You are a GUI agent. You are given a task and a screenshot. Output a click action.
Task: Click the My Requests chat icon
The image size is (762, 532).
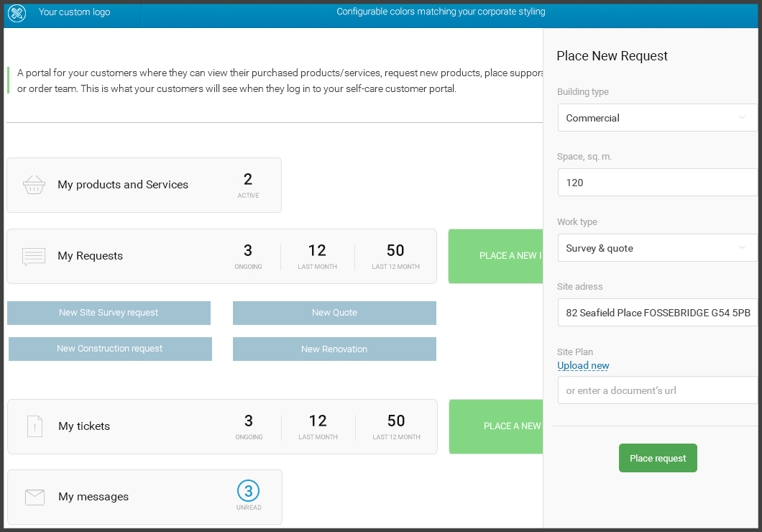[34, 256]
